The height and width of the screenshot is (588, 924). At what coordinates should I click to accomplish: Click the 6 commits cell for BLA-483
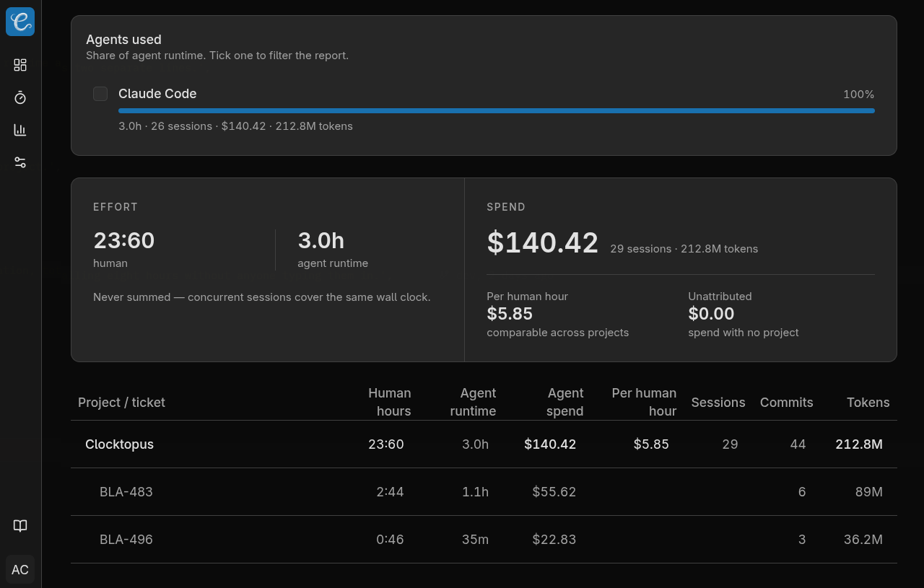pos(802,492)
